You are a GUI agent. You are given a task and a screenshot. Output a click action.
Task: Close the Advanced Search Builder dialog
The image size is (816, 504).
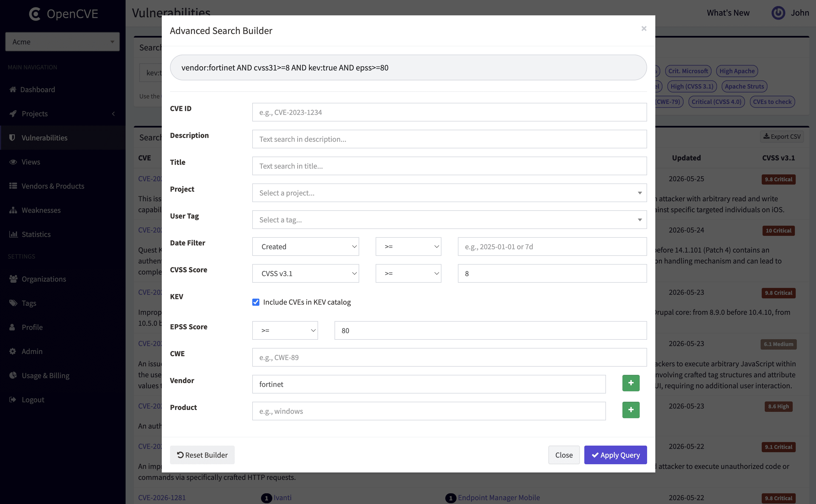pos(644,29)
